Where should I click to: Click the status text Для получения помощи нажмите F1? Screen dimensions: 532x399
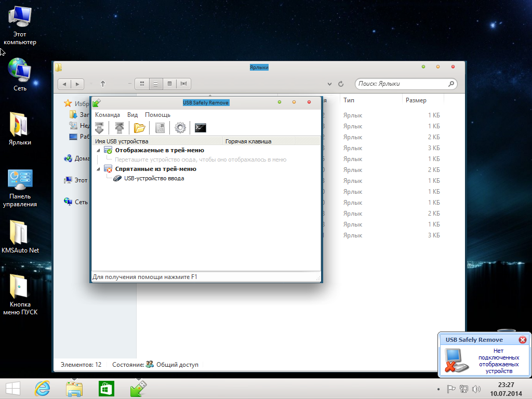[x=145, y=277]
